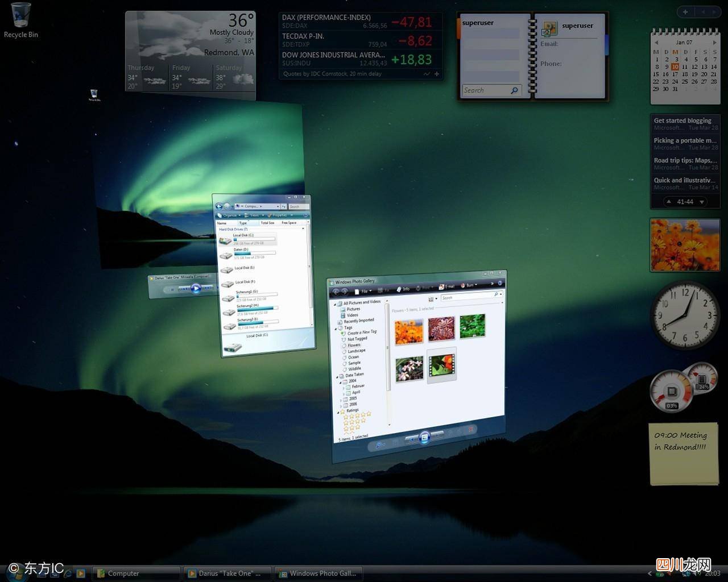
Task: Select the video clip thumbnail
Action: pos(442,365)
